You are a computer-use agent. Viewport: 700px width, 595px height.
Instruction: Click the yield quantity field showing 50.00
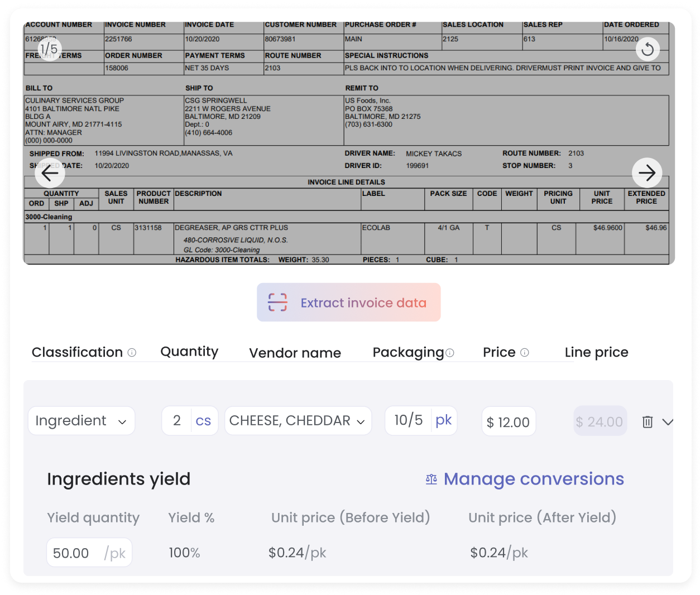[71, 553]
